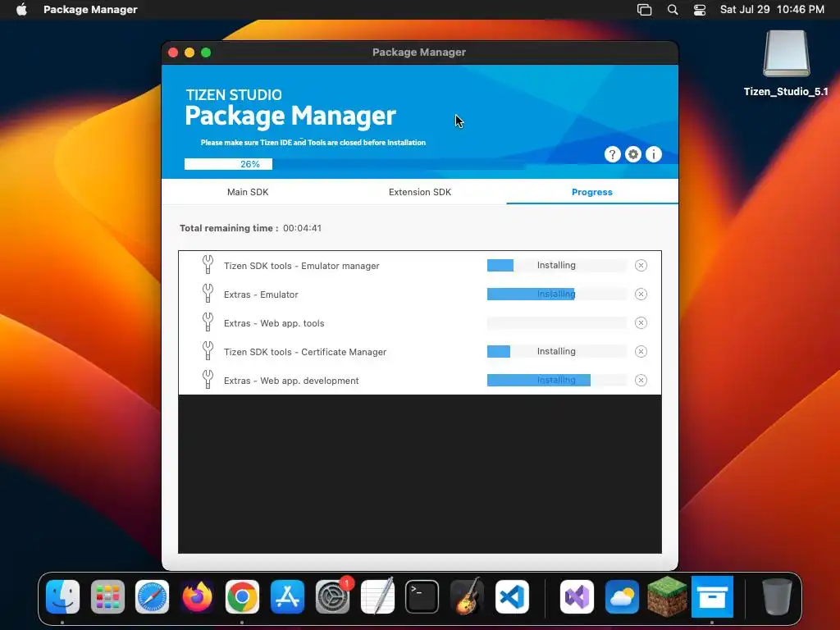The image size is (840, 630).
Task: Click the Web app. development progress bar
Action: tap(557, 380)
